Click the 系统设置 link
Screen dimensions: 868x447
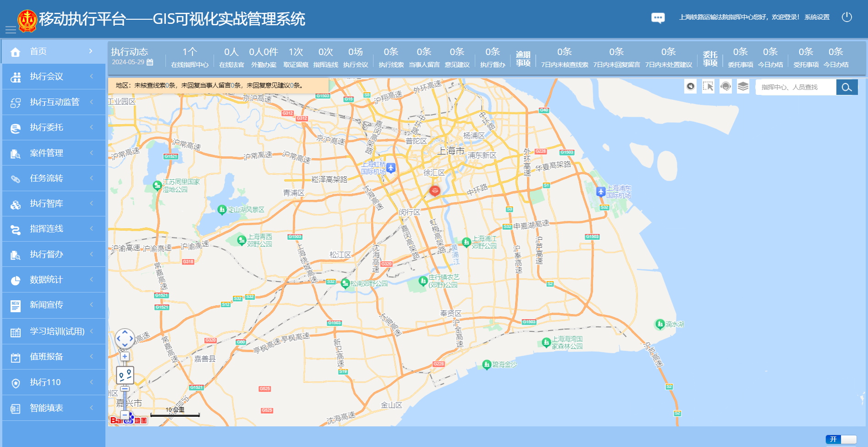[x=817, y=17]
